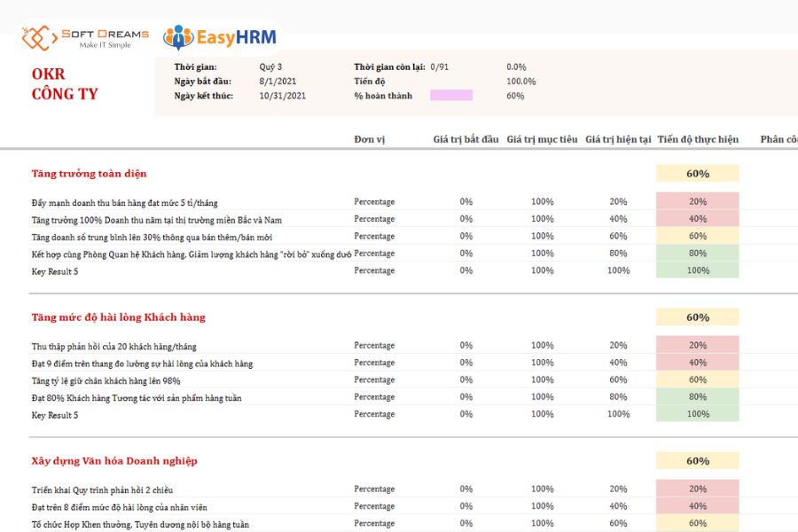The width and height of the screenshot is (798, 532).
Task: Click the 0.0% remaining time percentage
Action: point(516,66)
